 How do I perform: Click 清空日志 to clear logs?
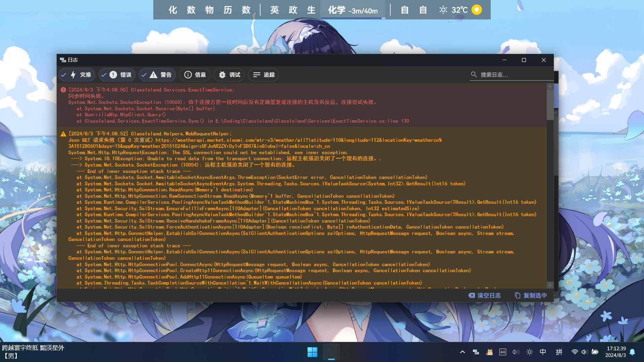485,295
